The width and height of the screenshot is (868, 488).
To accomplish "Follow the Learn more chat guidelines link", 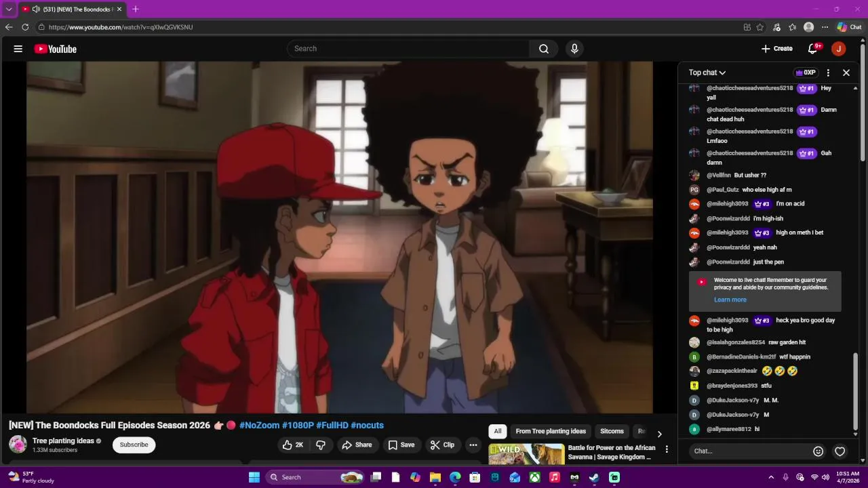I will point(730,300).
